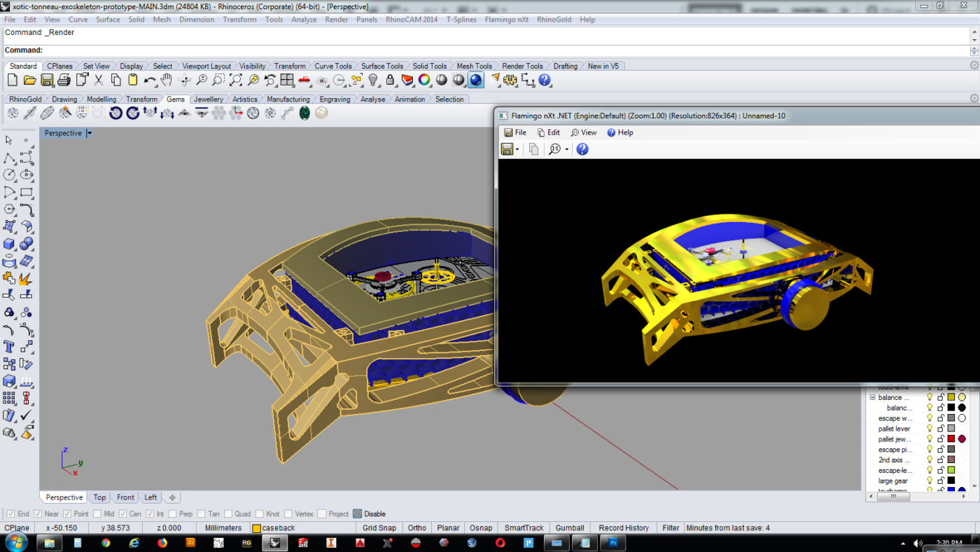Viewport: 980px width, 552px height.
Task: Open zoom dropdown arrow in Flamingo window
Action: click(x=567, y=149)
